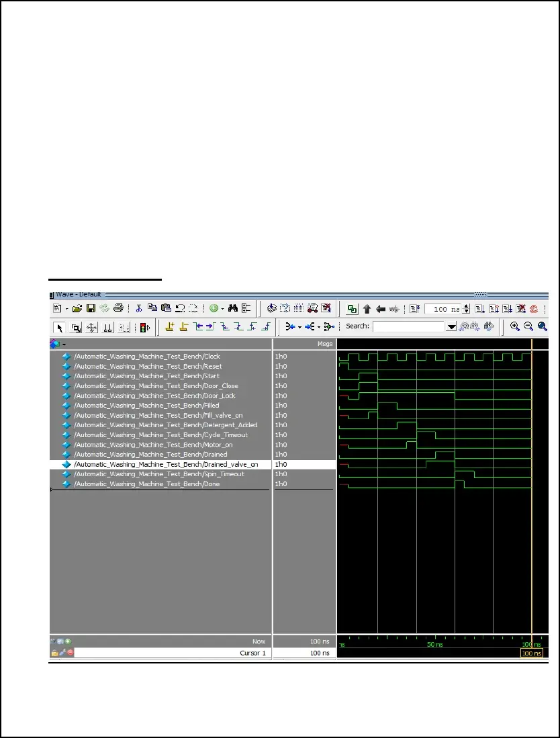Open the Search field dropdown arrow

click(452, 327)
